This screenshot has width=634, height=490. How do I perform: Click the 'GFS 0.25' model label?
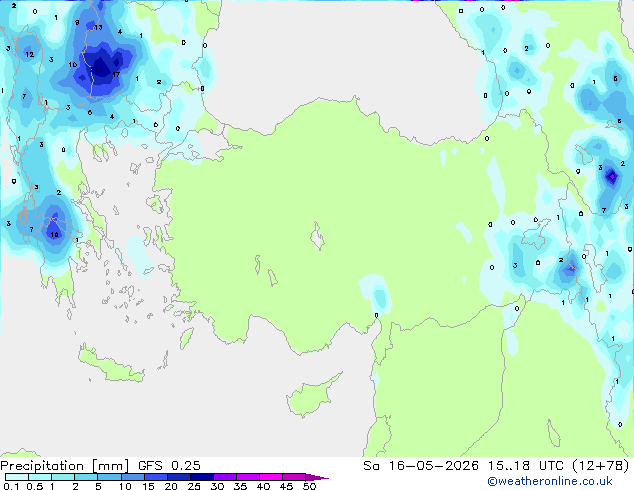point(169,466)
